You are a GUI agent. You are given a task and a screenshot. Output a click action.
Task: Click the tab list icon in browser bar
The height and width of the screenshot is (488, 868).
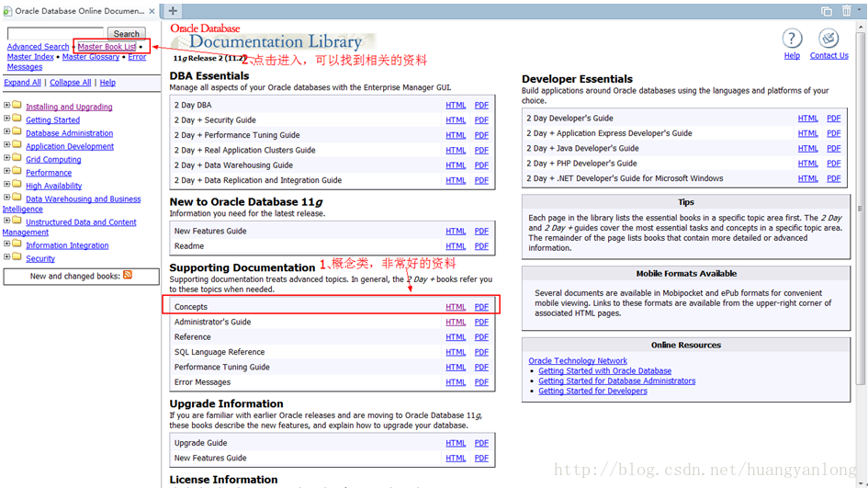(x=827, y=11)
